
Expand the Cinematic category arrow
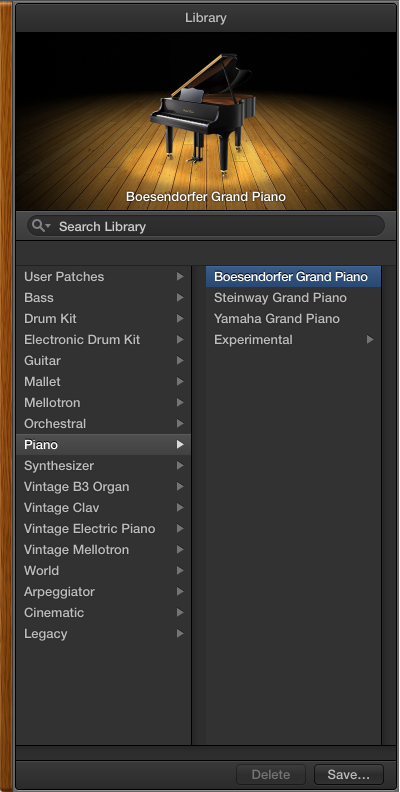pyautogui.click(x=180, y=612)
